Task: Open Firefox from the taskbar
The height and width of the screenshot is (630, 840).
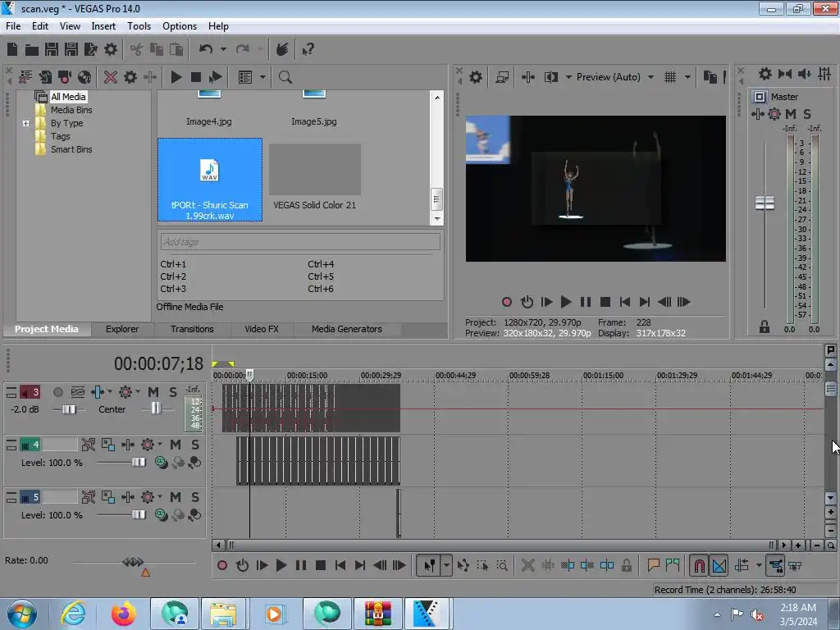Action: click(x=124, y=613)
